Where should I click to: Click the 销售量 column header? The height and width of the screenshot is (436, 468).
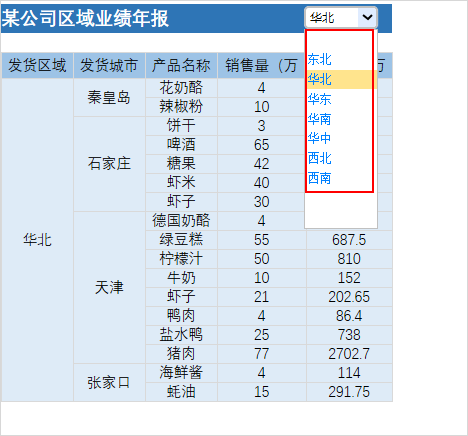(261, 65)
